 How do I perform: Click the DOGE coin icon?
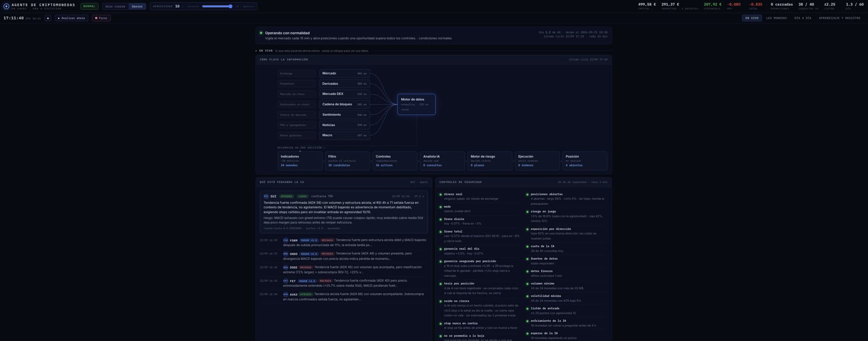[285, 267]
